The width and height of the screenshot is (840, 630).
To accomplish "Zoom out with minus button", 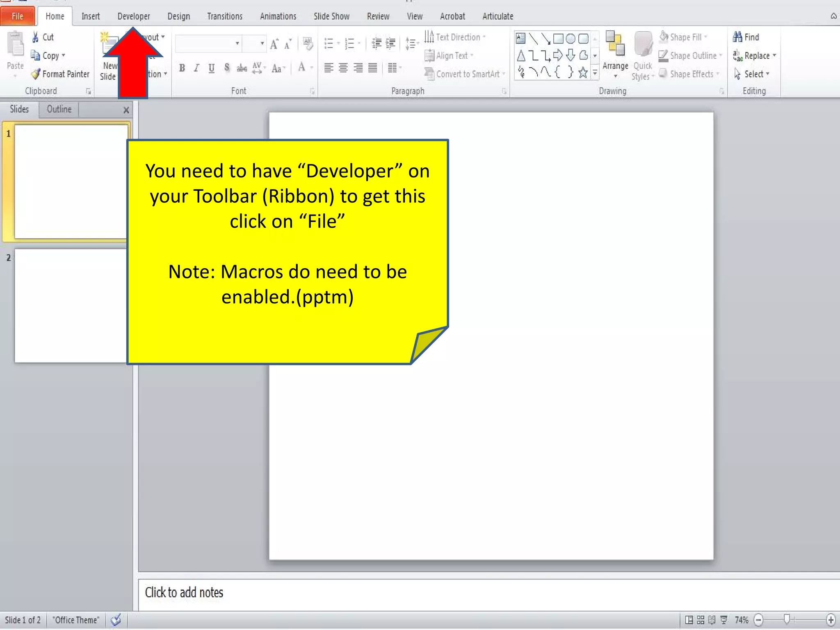I will click(759, 620).
